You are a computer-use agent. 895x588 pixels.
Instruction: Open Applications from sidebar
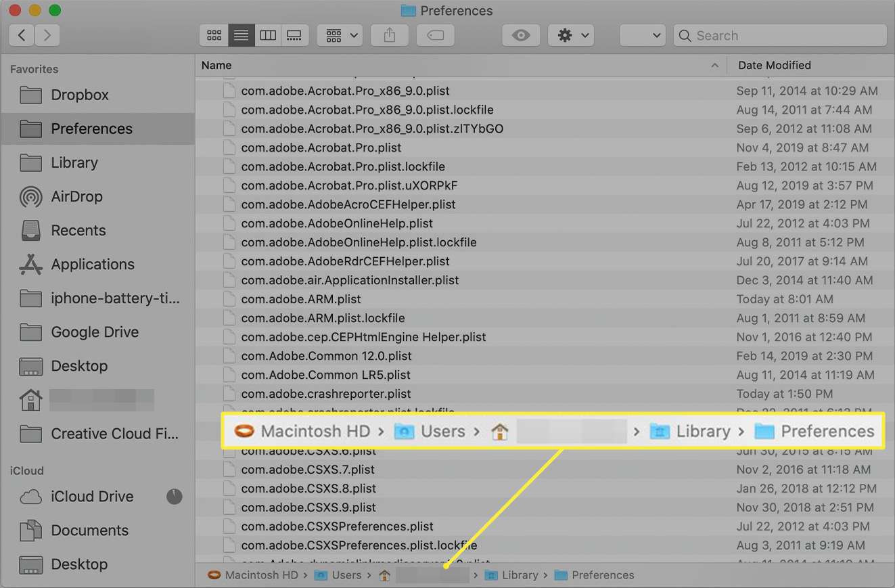pyautogui.click(x=92, y=265)
